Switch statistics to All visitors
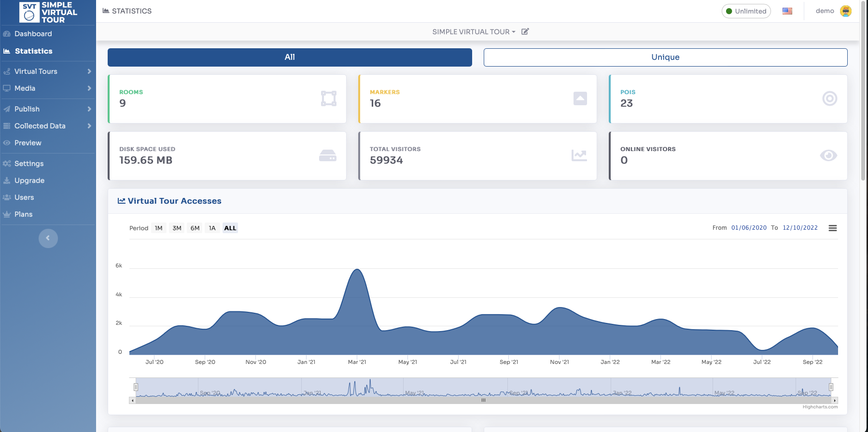 290,57
